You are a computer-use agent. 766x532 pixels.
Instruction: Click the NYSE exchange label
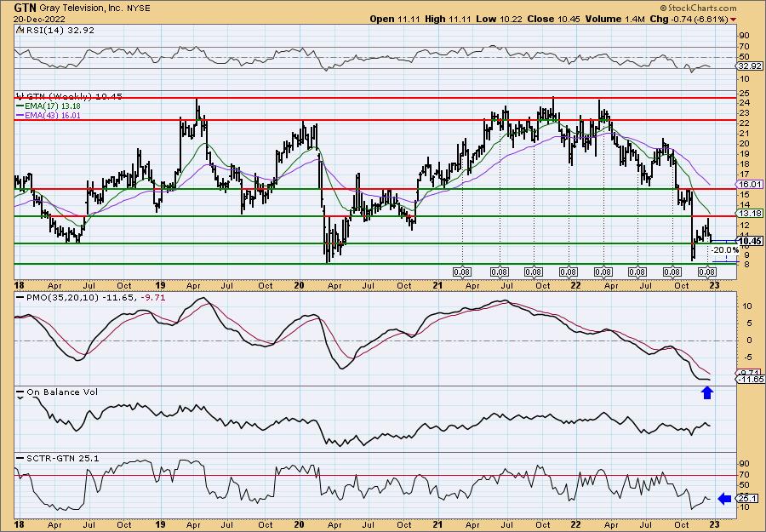[x=137, y=9]
